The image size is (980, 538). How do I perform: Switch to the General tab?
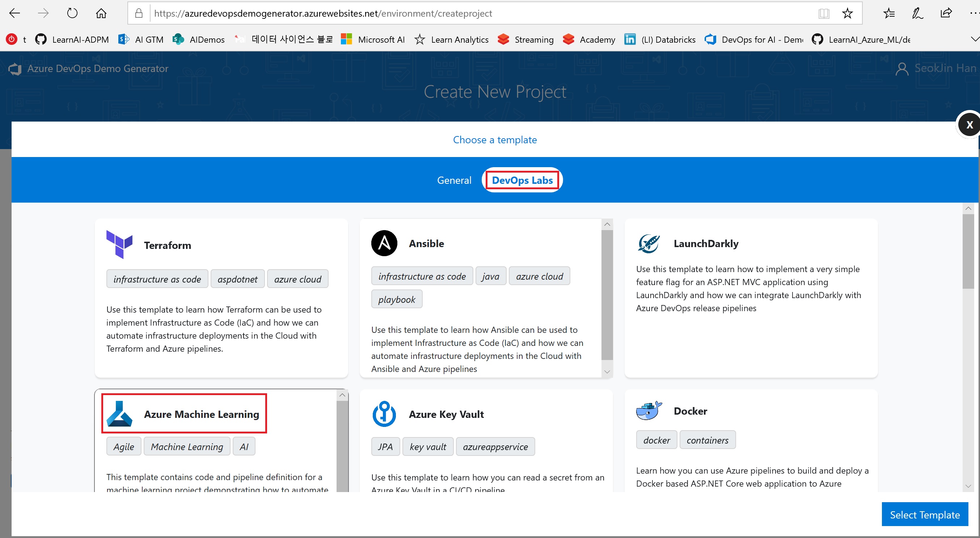click(x=454, y=180)
